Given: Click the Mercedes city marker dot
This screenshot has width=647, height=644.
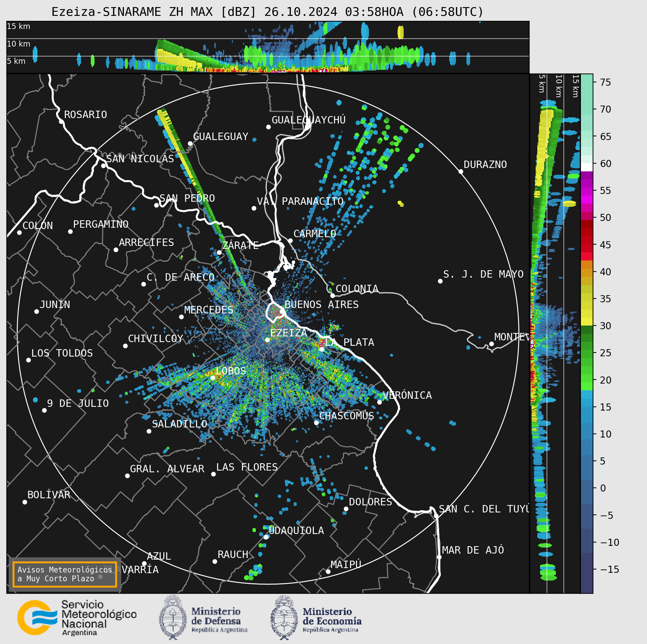Looking at the screenshot, I should pos(181,317).
